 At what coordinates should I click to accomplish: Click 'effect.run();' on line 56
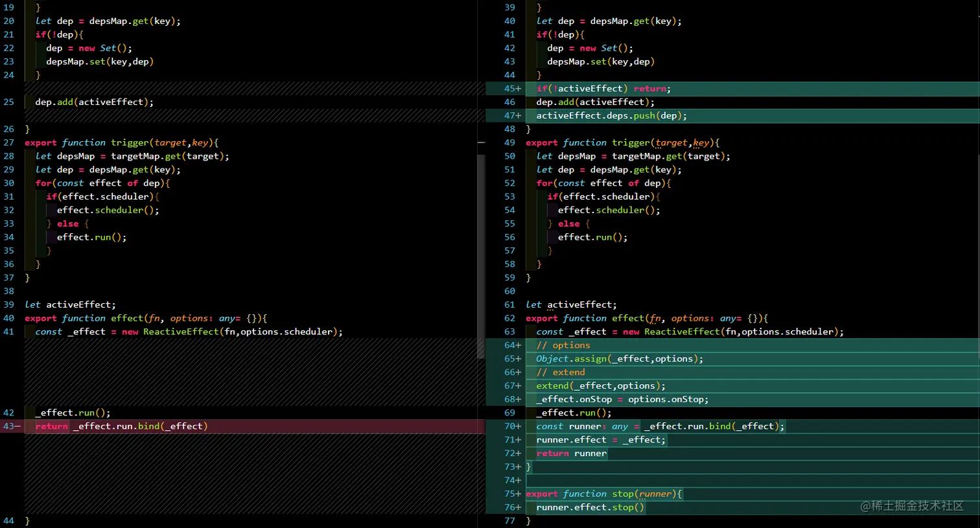tap(592, 237)
